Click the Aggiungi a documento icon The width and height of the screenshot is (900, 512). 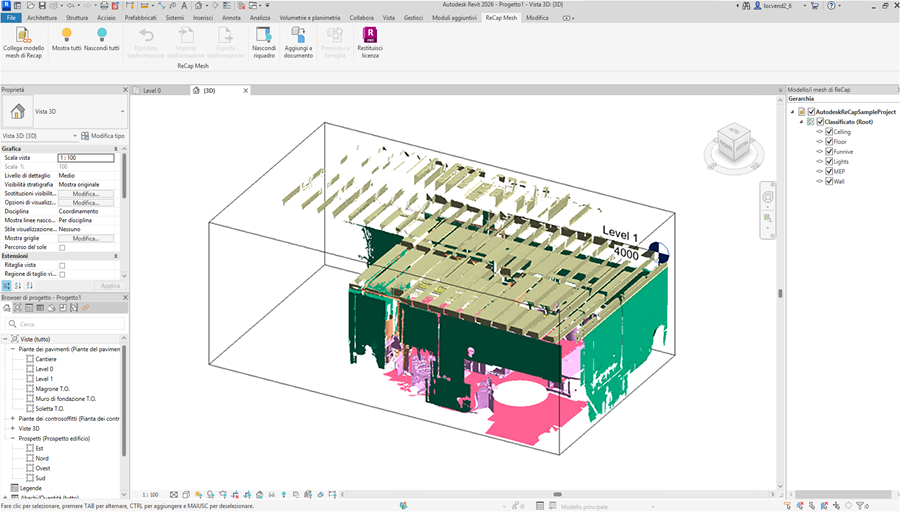298,35
